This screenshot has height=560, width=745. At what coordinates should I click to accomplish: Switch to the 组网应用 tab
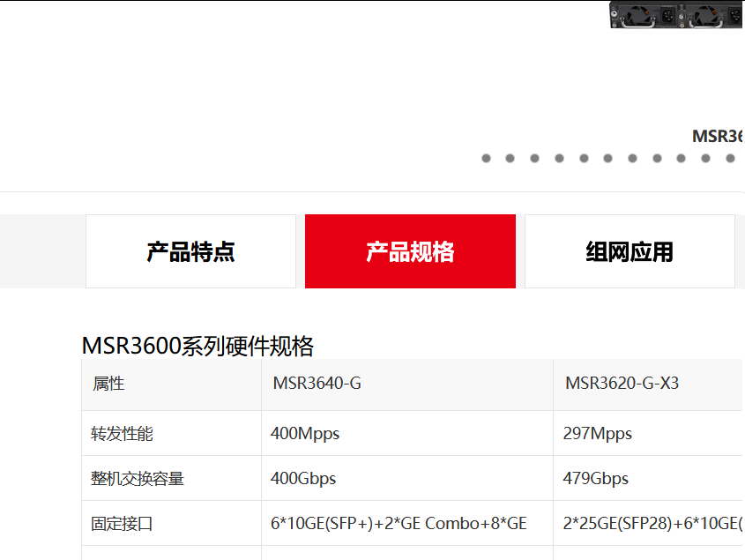click(630, 251)
